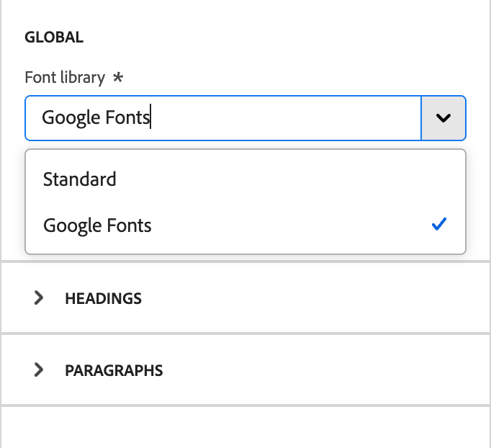This screenshot has height=448, width=491.
Task: Click the HEADINGS section title
Action: [103, 298]
